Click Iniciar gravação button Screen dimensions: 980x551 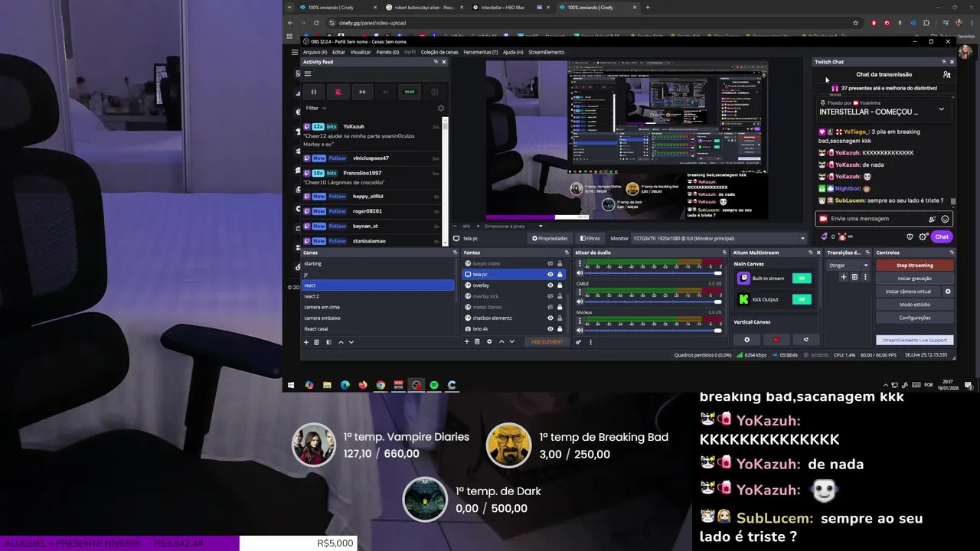pos(915,279)
